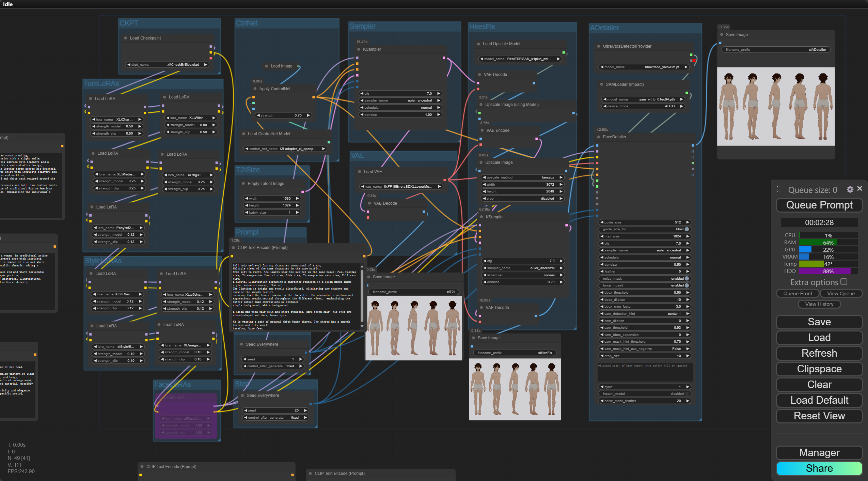Click right arrow to increase cfg in Sampler KSampler

pyautogui.click(x=439, y=93)
